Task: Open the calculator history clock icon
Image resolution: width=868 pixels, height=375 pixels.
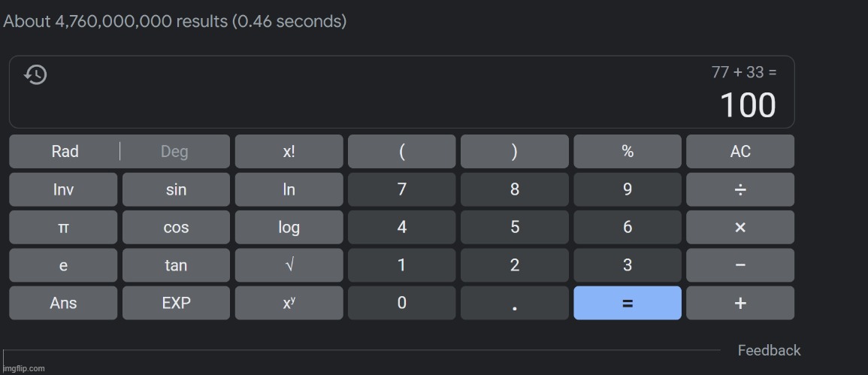Action: coord(35,75)
